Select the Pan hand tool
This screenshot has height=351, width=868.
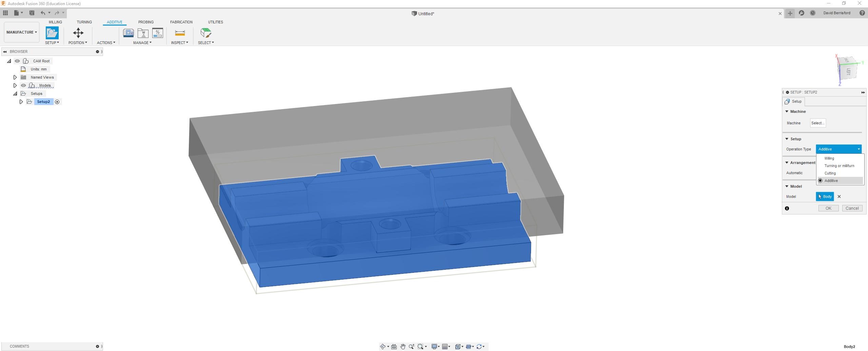[x=403, y=347]
